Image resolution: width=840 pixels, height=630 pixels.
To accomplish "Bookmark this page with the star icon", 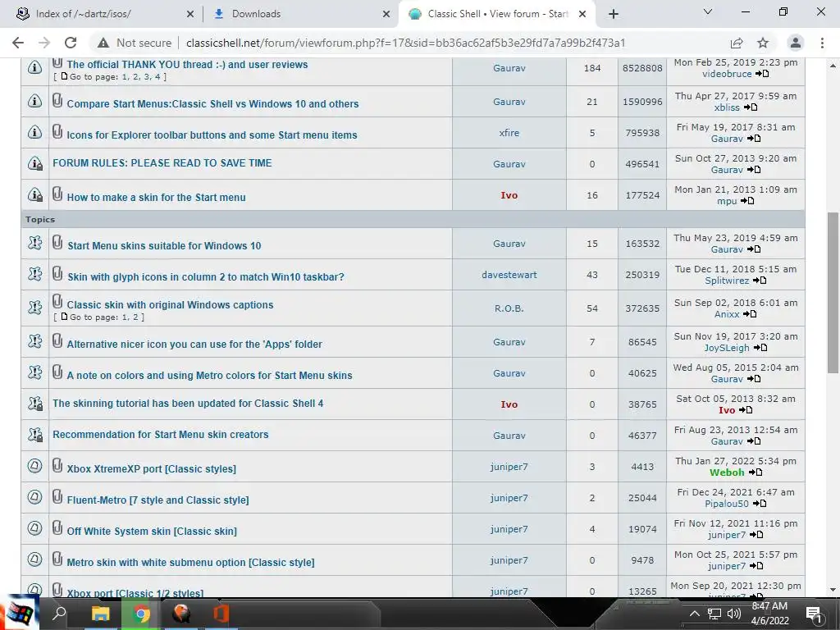I will [x=763, y=43].
